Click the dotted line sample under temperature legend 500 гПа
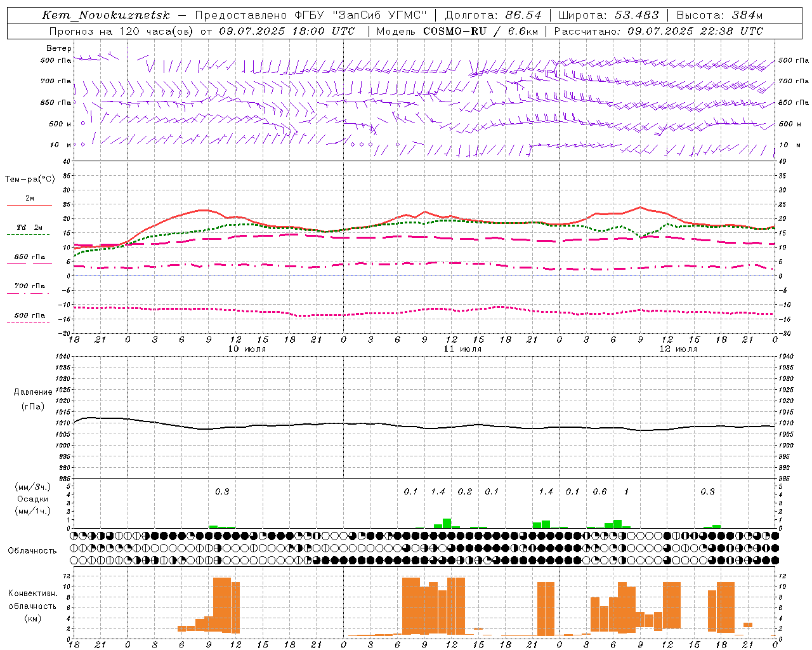 tap(29, 322)
